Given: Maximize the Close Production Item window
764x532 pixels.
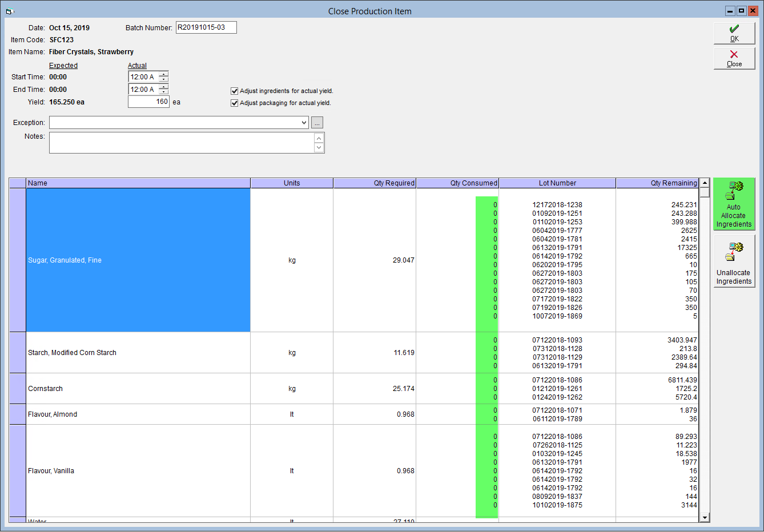Looking at the screenshot, I should pyautogui.click(x=741, y=11).
